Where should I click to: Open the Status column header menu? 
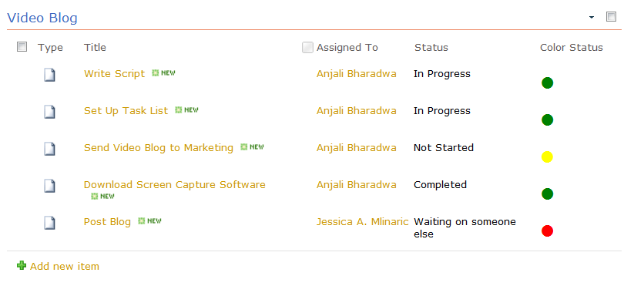click(431, 48)
